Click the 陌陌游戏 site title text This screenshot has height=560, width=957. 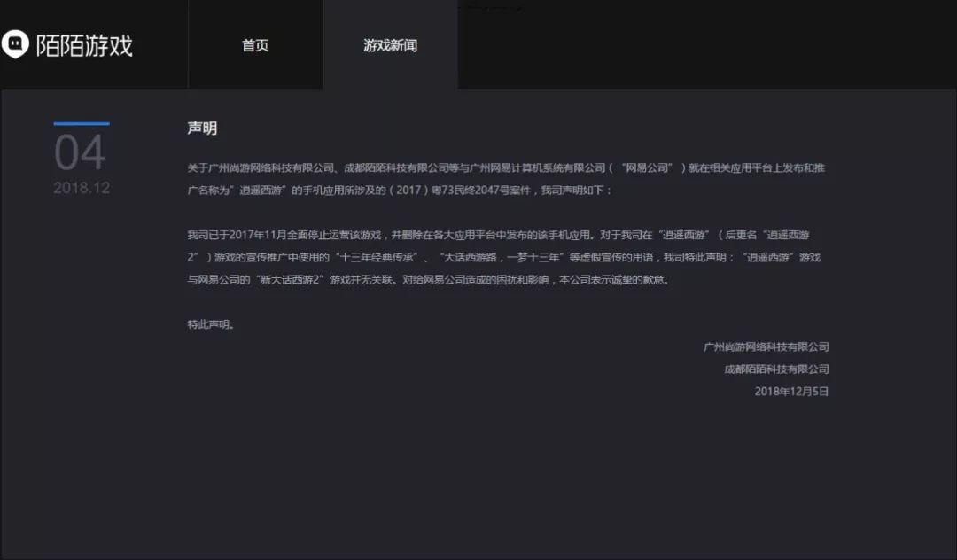coord(84,45)
